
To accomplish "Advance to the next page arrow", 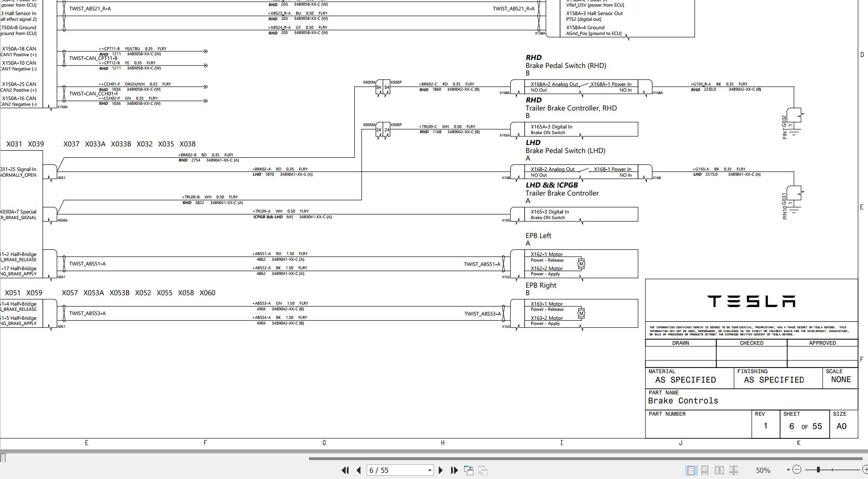I will [x=441, y=470].
